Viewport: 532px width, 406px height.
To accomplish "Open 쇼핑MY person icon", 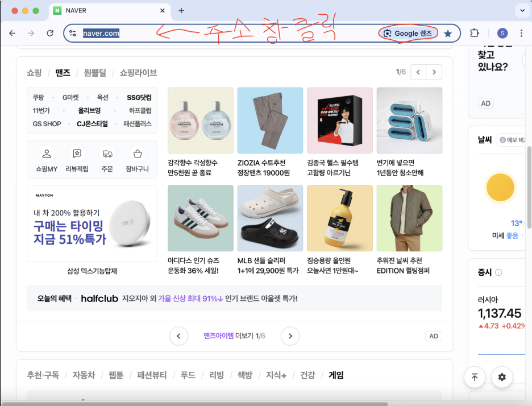I will [x=47, y=154].
